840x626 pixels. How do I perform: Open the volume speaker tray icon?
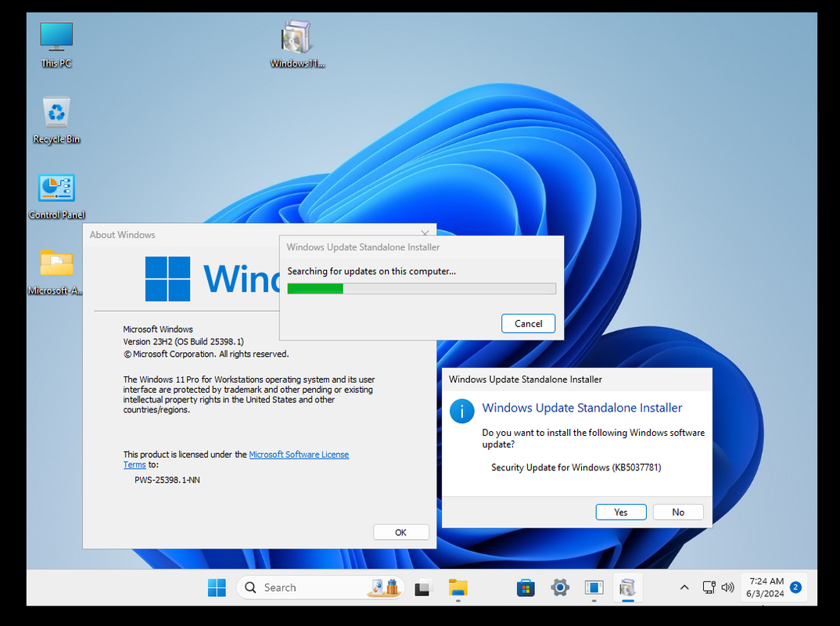click(727, 588)
